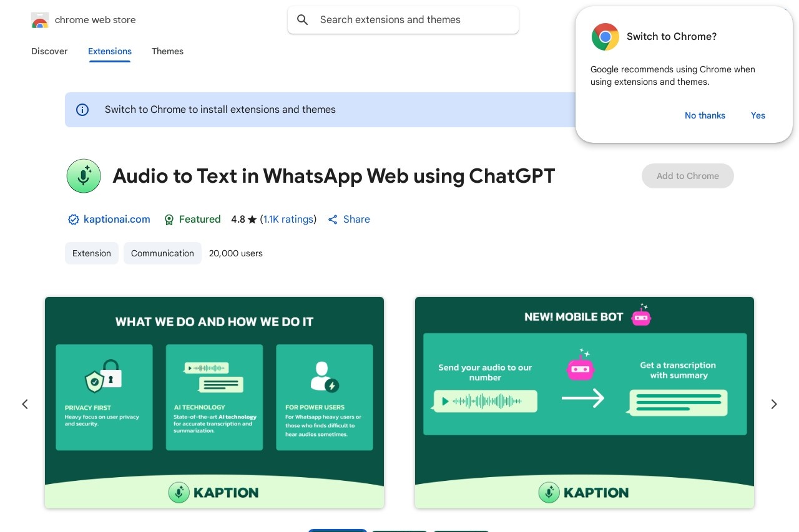The width and height of the screenshot is (799, 532).
Task: Select the Extensions tab
Action: [x=110, y=51]
